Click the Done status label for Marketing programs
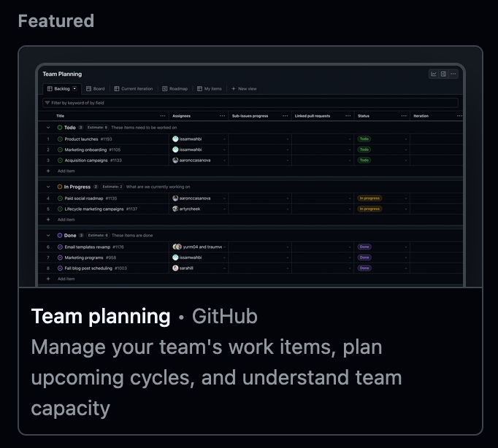 tap(364, 258)
